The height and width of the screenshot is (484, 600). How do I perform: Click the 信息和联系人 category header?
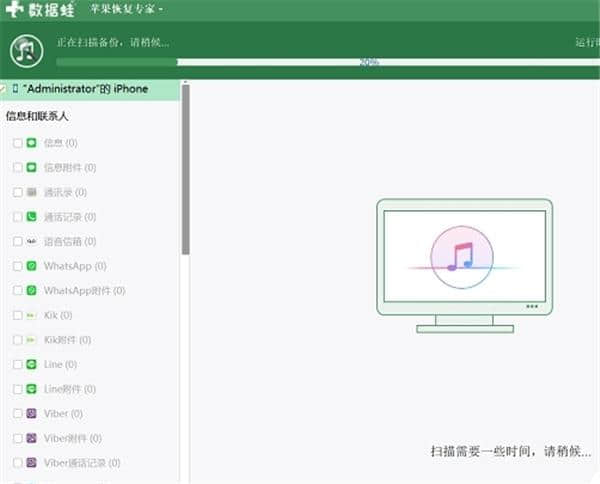click(38, 116)
